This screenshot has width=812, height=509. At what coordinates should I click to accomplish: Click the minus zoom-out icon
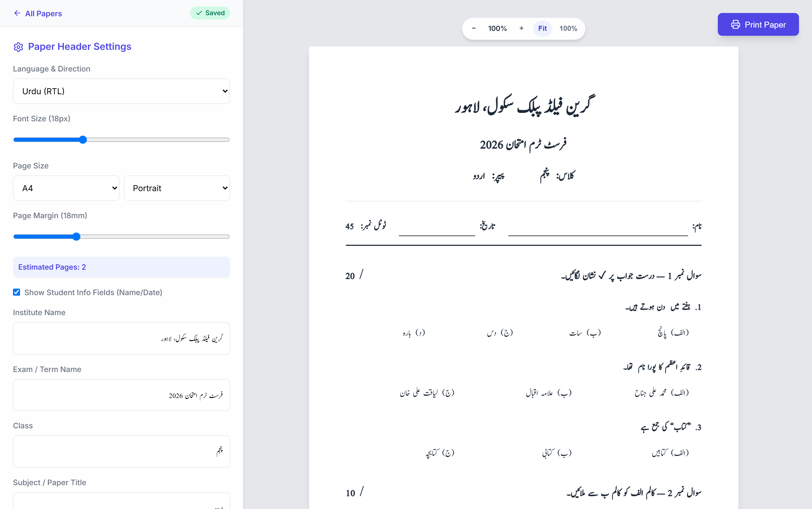coord(474,28)
